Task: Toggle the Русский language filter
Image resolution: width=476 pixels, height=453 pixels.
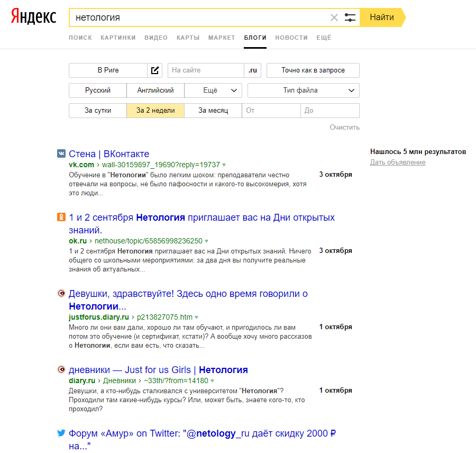Action: pos(98,90)
